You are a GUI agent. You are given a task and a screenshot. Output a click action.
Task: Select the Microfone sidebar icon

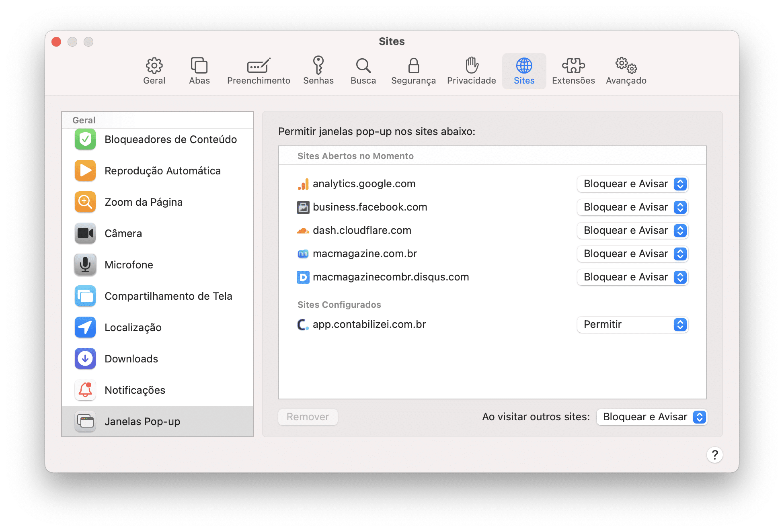point(85,264)
